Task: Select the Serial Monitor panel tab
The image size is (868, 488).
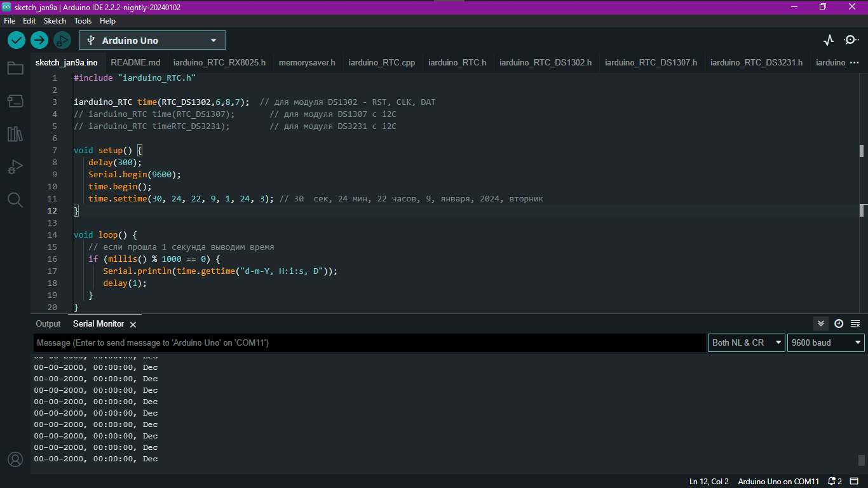Action: [x=98, y=323]
